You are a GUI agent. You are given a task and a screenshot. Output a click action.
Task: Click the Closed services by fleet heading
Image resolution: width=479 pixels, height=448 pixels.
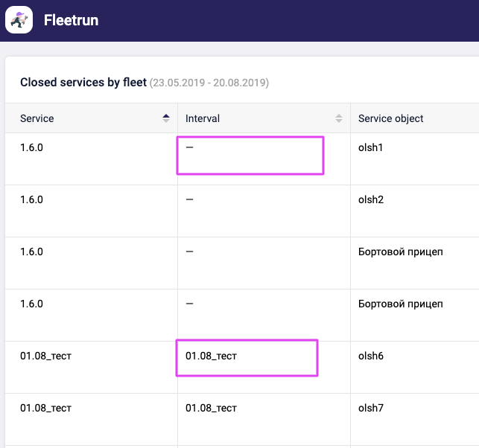pyautogui.click(x=83, y=83)
